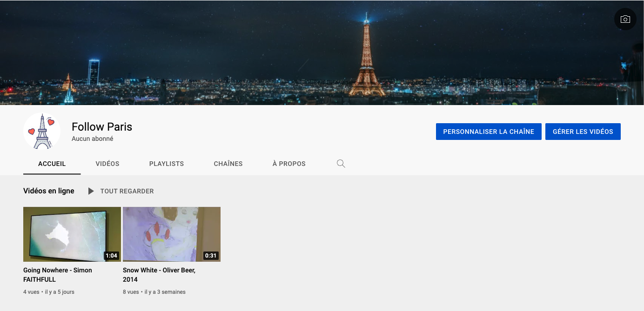Go to the Playlists tab
The height and width of the screenshot is (311, 644).
pos(167,164)
